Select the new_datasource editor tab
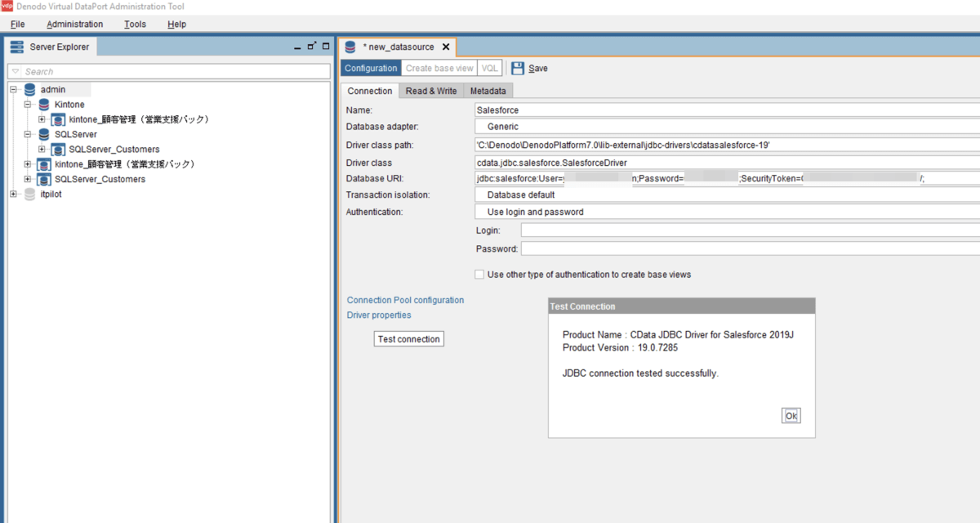This screenshot has height=523, width=980. [398, 47]
